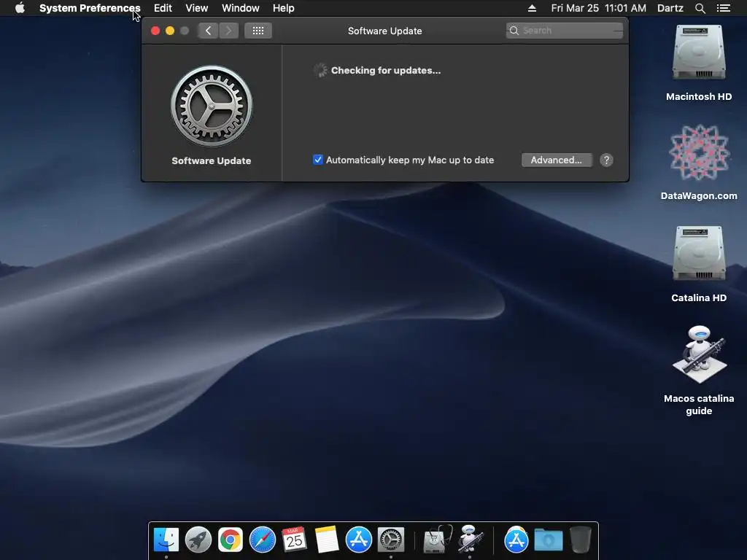Open Finder from the Dock
747x560 pixels.
click(166, 540)
